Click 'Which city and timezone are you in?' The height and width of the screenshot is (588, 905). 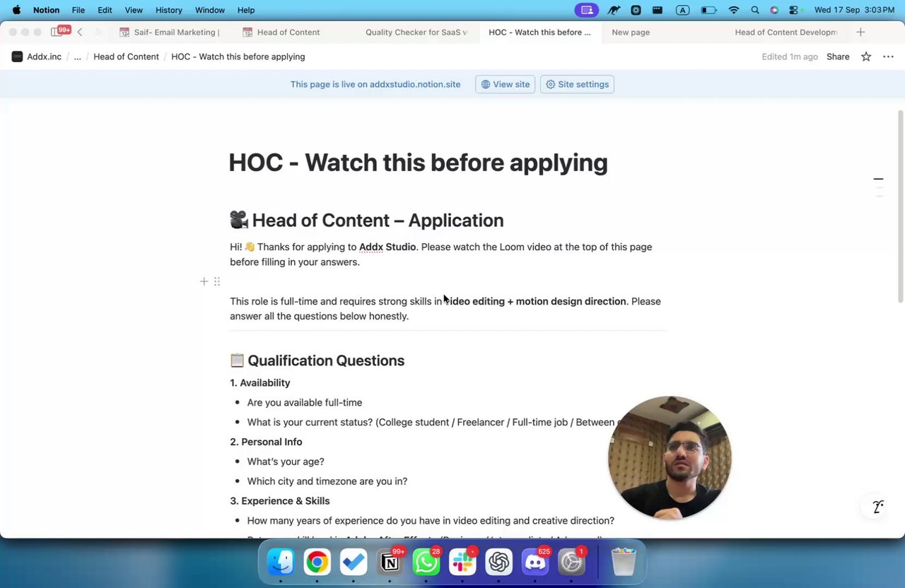(x=327, y=481)
